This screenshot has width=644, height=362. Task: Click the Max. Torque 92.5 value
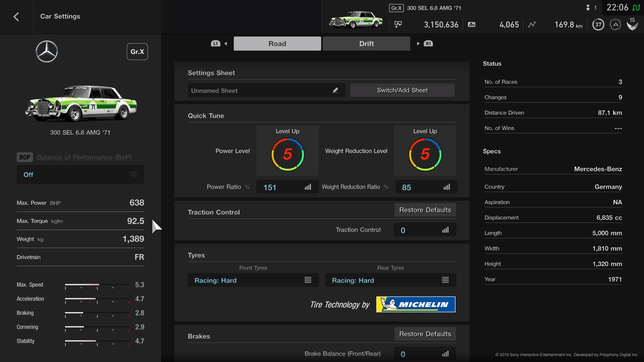click(x=136, y=221)
